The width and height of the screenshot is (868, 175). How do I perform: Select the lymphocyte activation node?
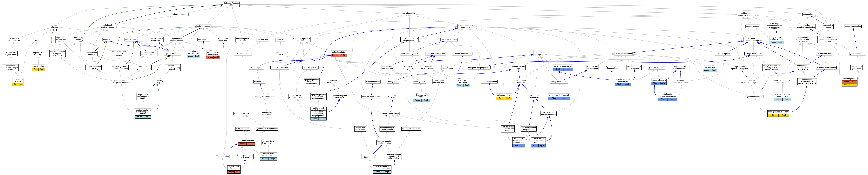tap(243, 114)
